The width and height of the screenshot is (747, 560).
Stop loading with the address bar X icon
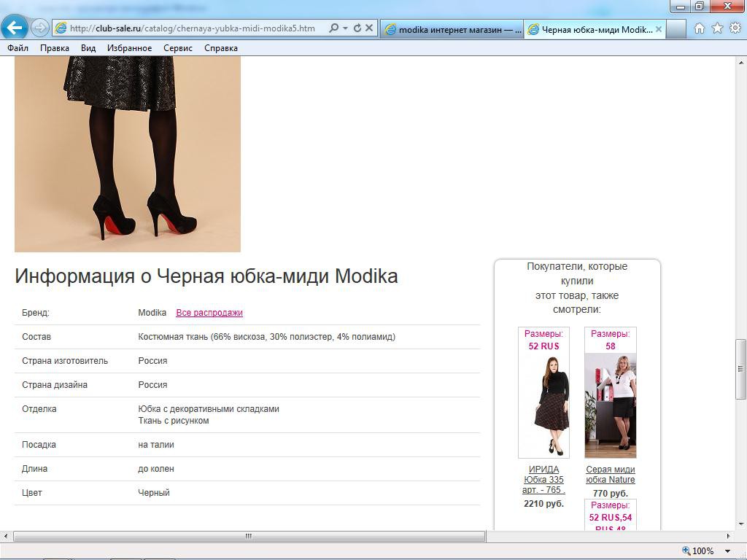[368, 28]
